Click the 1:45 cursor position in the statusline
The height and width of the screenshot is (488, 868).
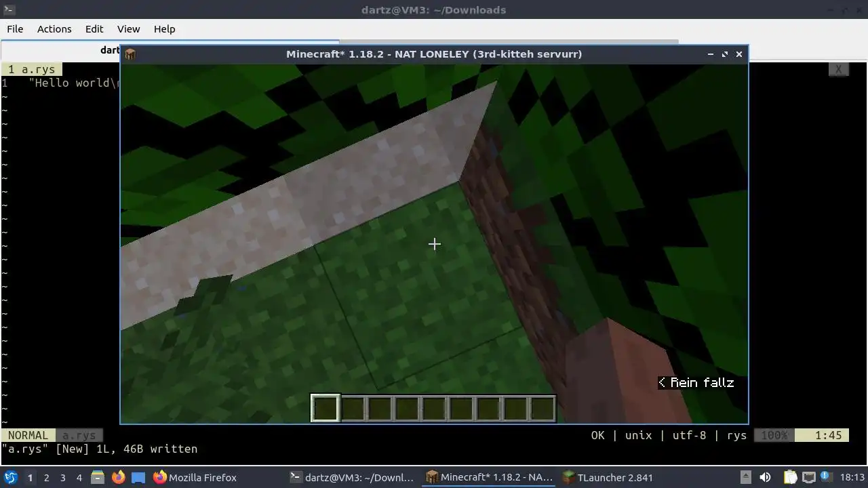coord(828,435)
